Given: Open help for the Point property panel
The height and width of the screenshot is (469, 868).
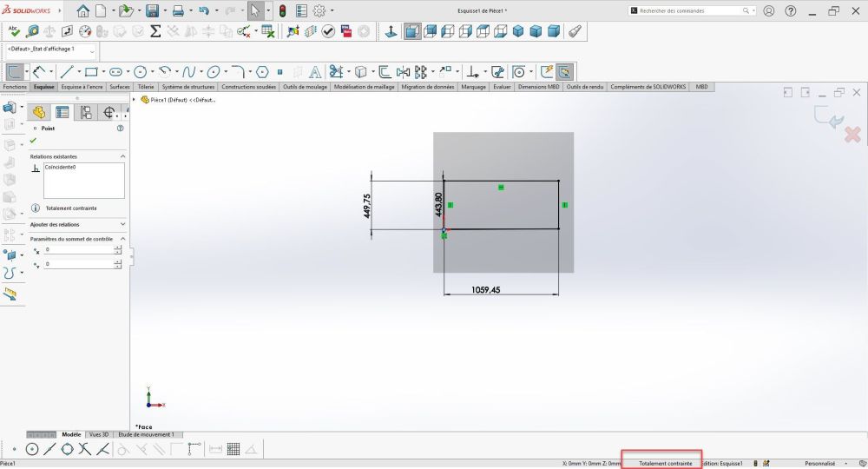Looking at the screenshot, I should pos(120,128).
